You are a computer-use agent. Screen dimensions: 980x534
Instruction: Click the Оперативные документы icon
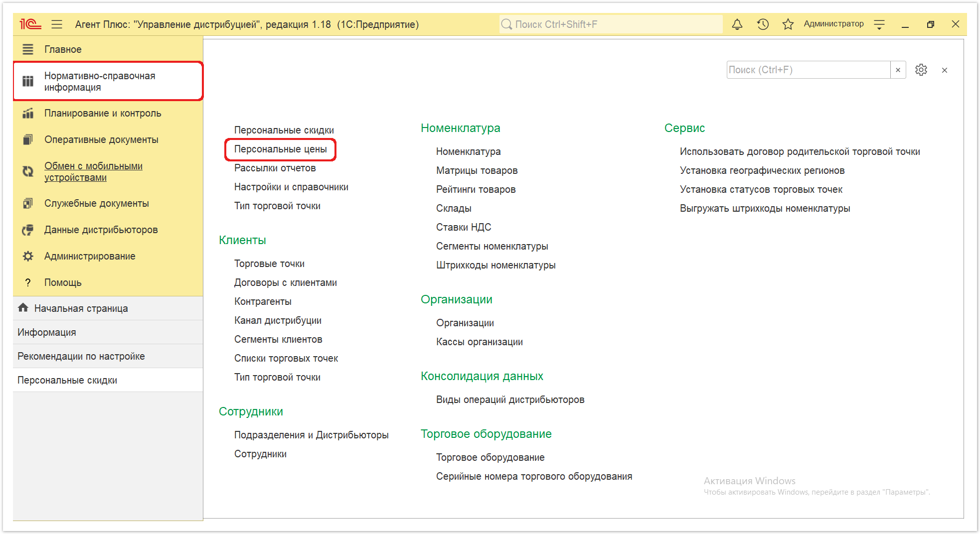(x=28, y=139)
